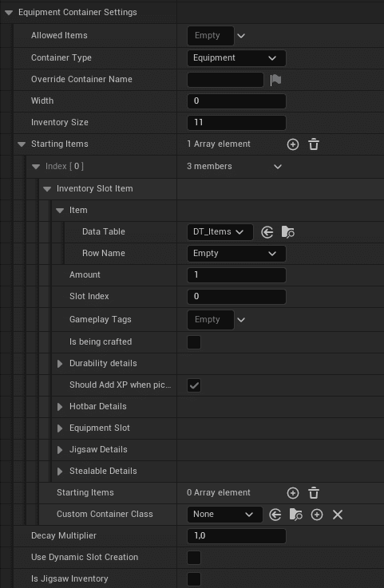Viewport: 384px width, 588px height.
Task: Select the Gameplay Tags label
Action: click(x=101, y=320)
